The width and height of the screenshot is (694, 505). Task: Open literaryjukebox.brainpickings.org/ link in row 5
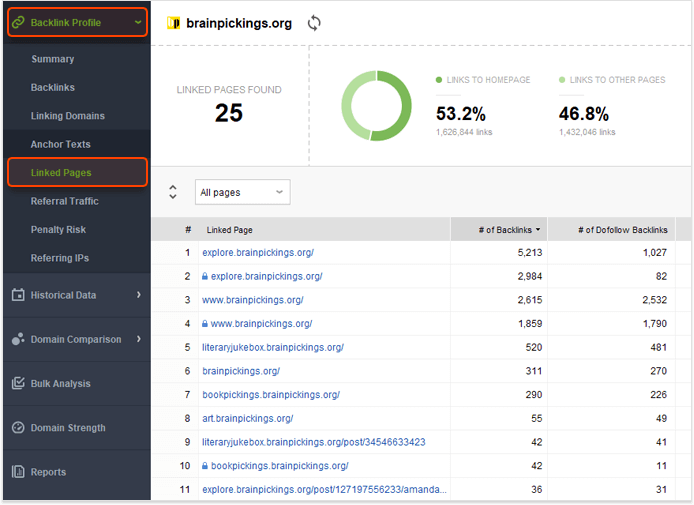tap(273, 347)
